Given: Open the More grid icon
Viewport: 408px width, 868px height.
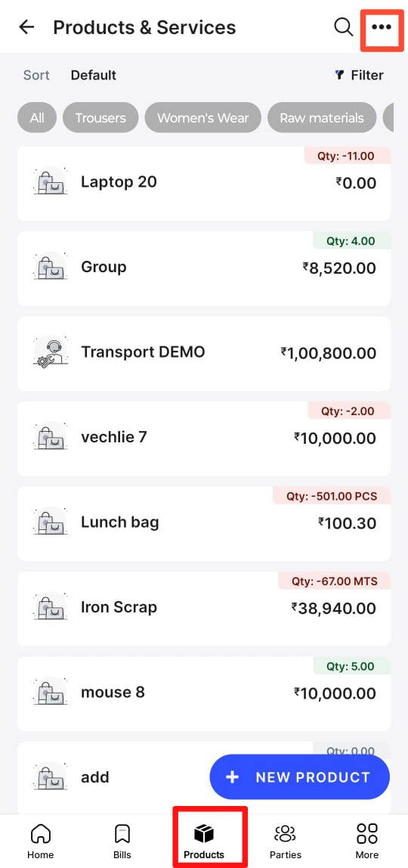Looking at the screenshot, I should [367, 841].
